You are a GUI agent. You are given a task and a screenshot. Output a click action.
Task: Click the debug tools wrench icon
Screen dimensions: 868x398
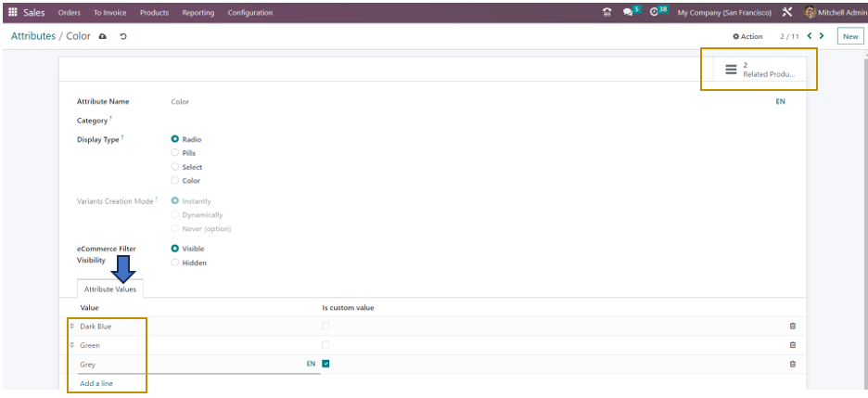tap(786, 12)
